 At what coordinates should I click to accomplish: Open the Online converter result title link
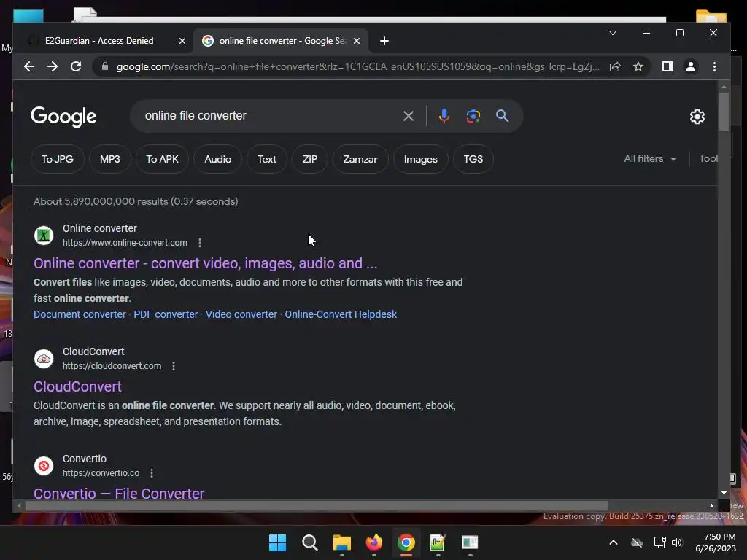point(205,263)
